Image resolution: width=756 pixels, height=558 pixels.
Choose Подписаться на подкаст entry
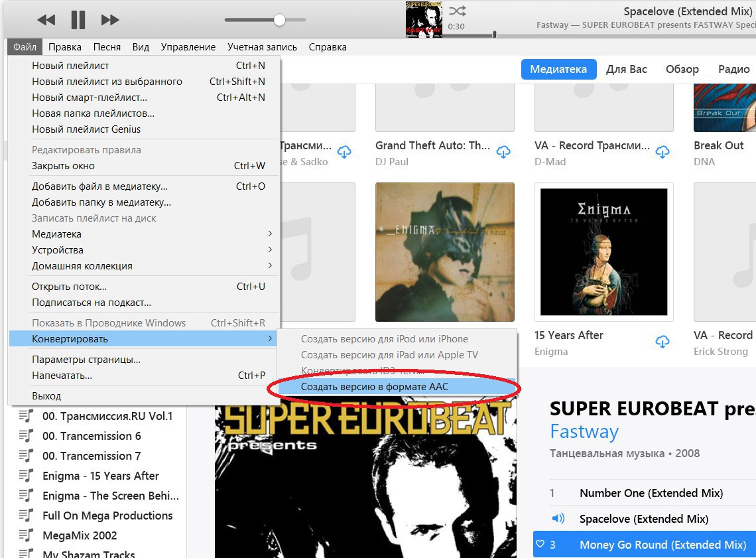coord(144,303)
